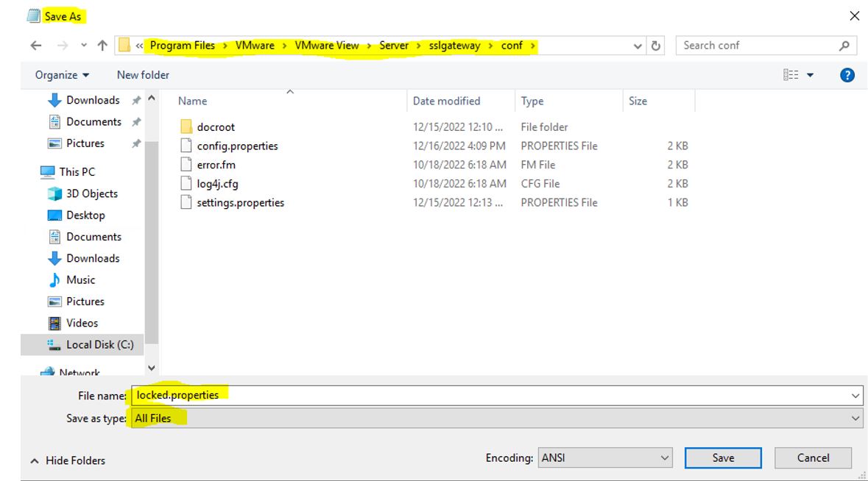Expand the chevron after conf
The height and width of the screenshot is (481, 868).
point(532,46)
